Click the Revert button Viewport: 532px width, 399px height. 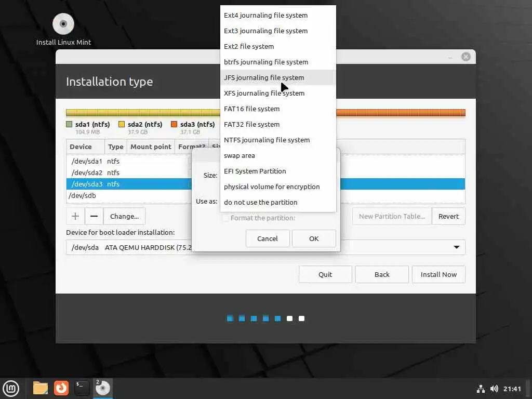448,216
